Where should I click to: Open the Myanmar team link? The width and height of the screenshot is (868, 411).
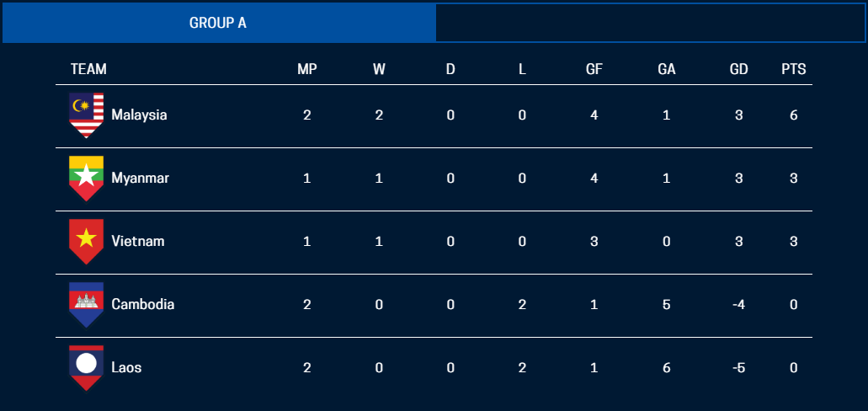point(140,179)
